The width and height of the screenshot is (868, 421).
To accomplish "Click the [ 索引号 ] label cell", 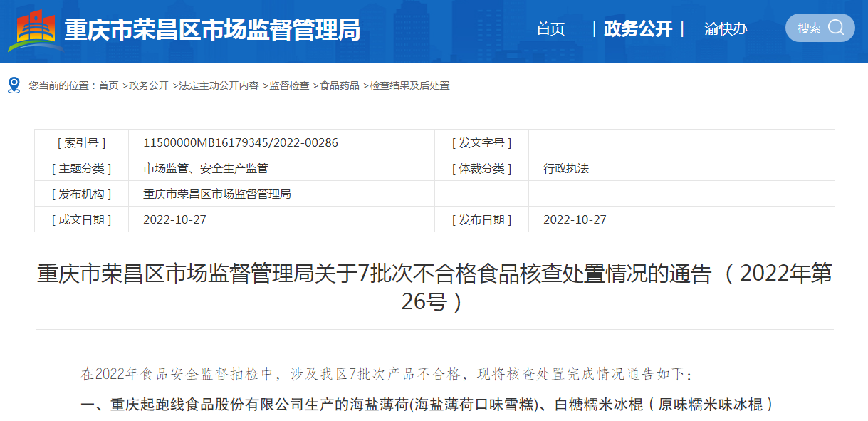I will pyautogui.click(x=81, y=142).
